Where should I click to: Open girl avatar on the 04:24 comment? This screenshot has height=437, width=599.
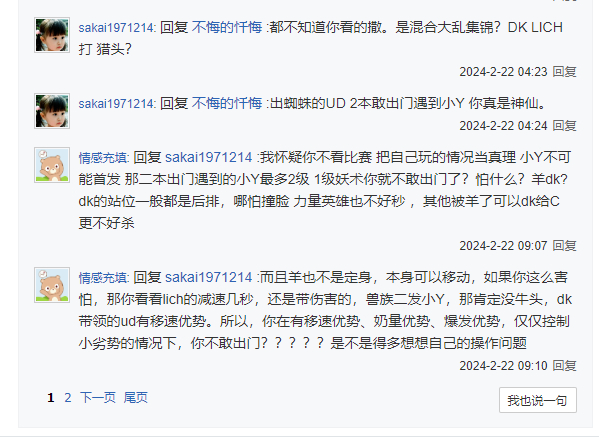click(52, 111)
